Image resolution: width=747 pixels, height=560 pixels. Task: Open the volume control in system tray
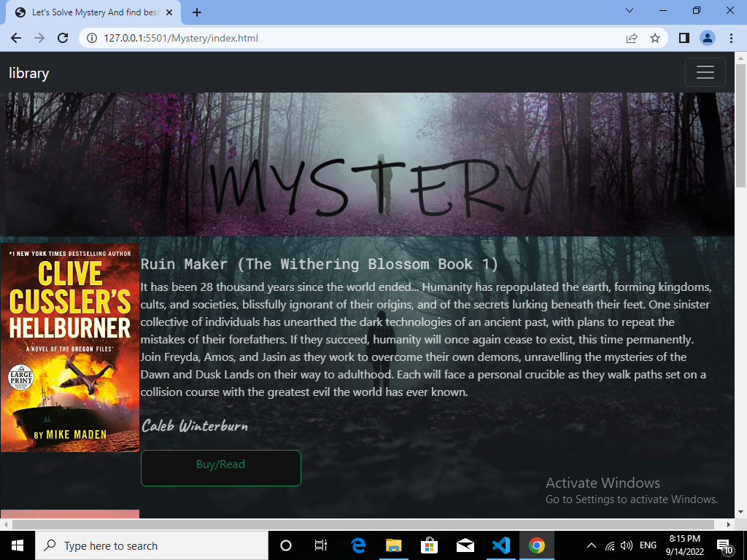point(627,545)
